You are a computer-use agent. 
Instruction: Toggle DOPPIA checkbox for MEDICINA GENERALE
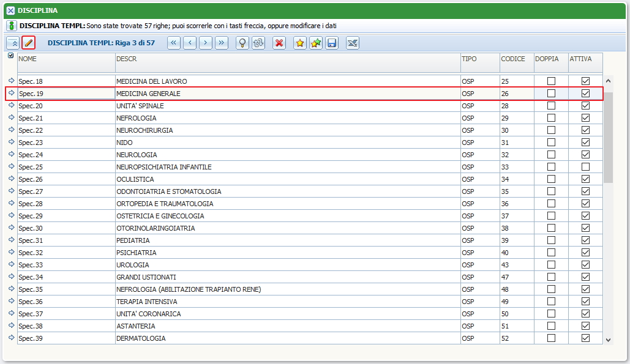tap(551, 94)
